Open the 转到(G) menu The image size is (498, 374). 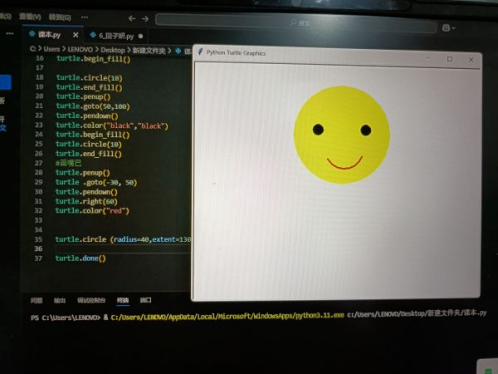pyautogui.click(x=60, y=17)
